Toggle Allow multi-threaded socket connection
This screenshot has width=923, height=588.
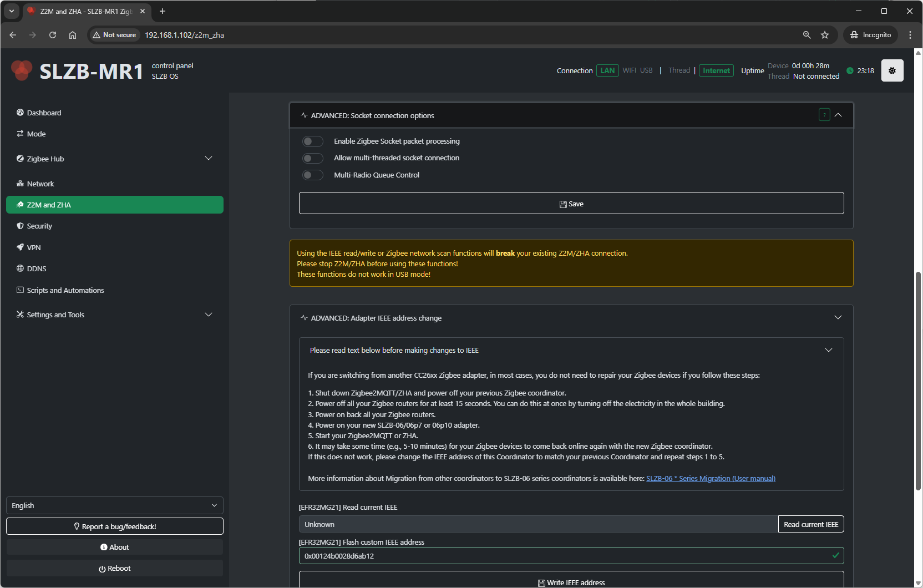313,158
